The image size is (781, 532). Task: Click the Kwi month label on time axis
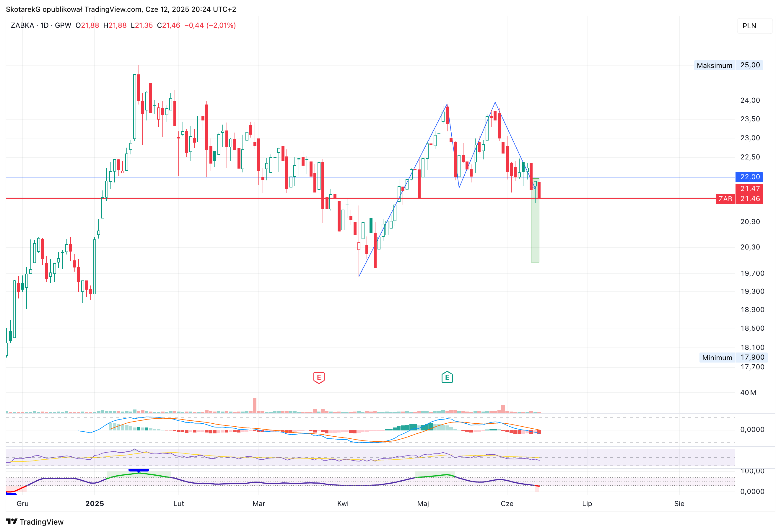tap(343, 503)
